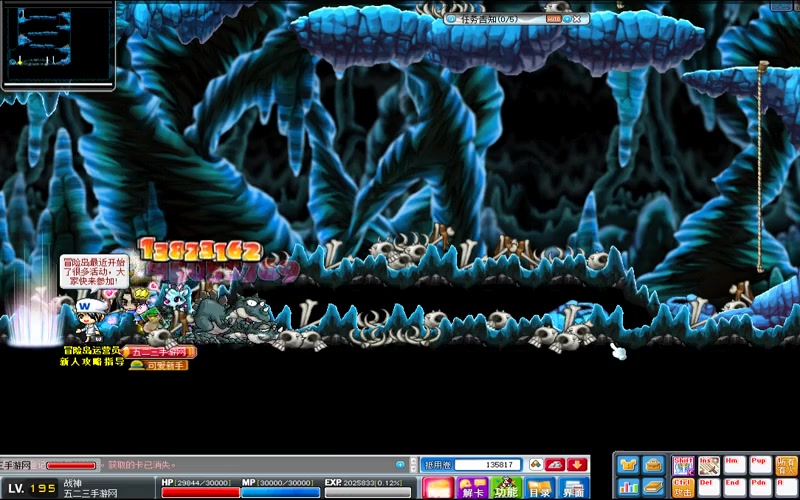
Task: Open the 目录 menu button
Action: 540,488
